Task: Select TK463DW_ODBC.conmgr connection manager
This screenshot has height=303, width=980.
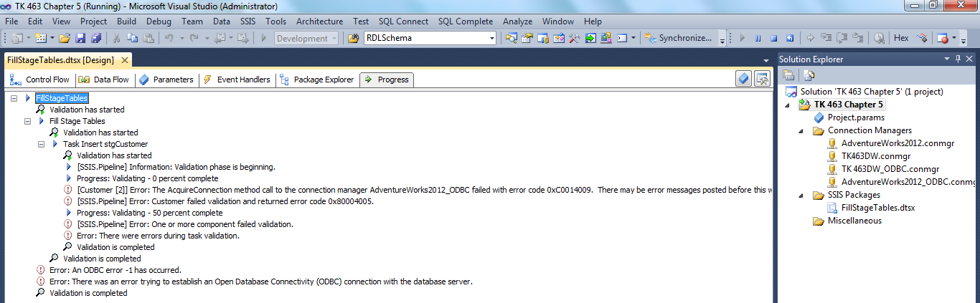Action: [x=890, y=169]
